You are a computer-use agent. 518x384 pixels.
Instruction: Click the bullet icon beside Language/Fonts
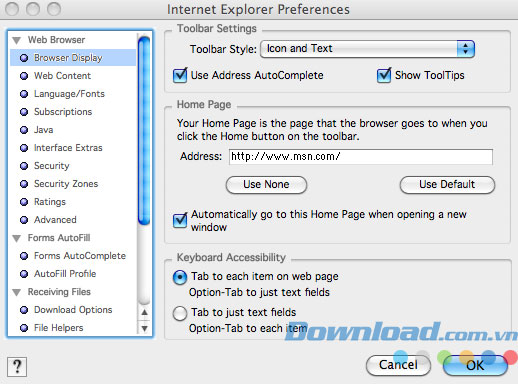pyautogui.click(x=24, y=94)
